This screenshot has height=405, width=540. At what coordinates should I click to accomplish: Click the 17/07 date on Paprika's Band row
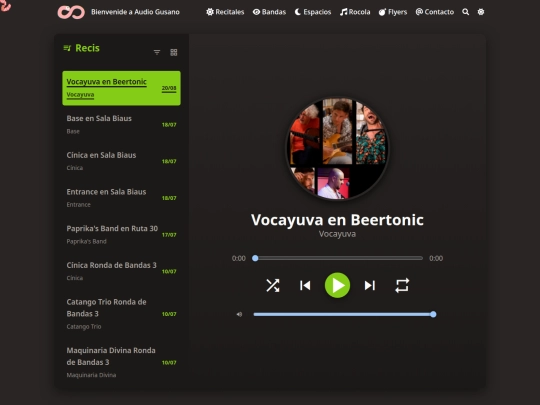click(x=169, y=235)
